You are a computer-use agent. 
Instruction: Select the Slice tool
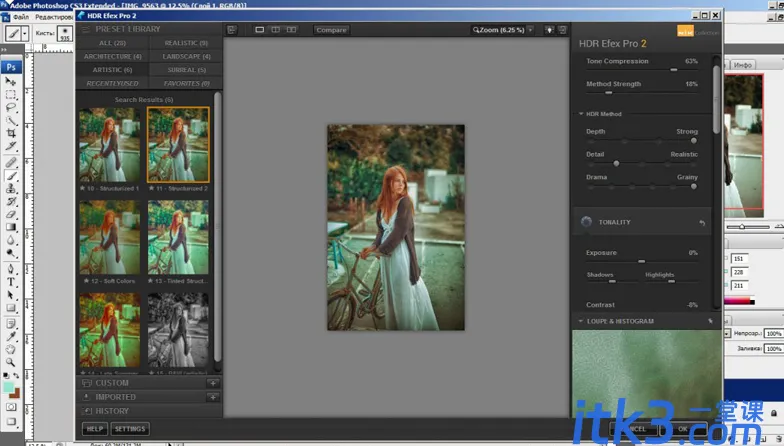[x=10, y=146]
